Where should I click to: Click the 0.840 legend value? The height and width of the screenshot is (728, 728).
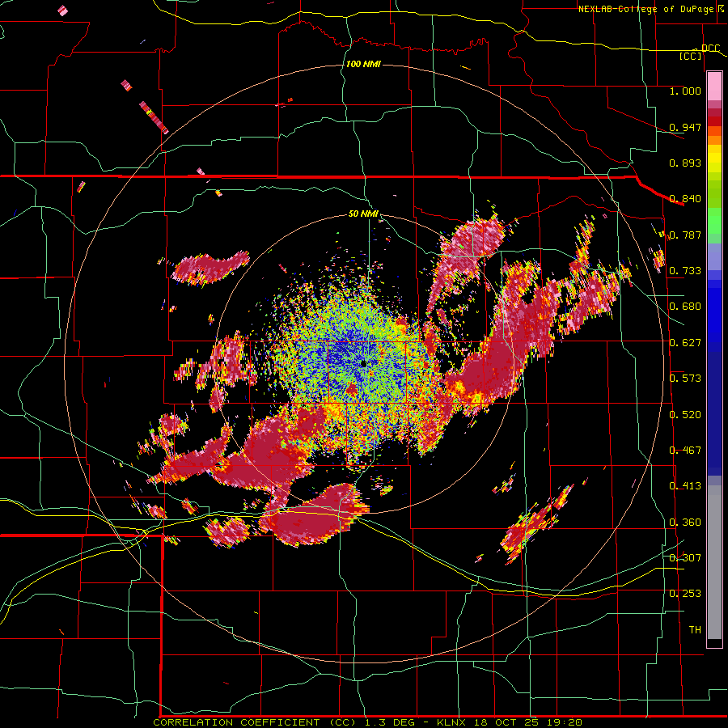point(685,199)
